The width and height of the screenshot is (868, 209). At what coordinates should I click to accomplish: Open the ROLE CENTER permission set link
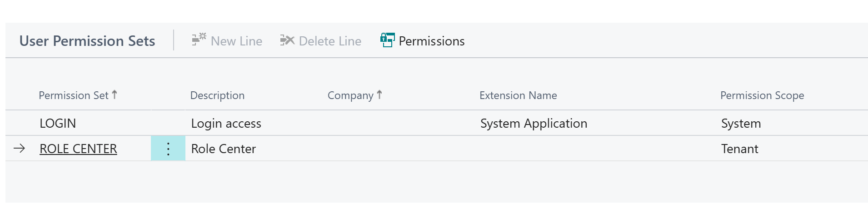pyautogui.click(x=78, y=149)
